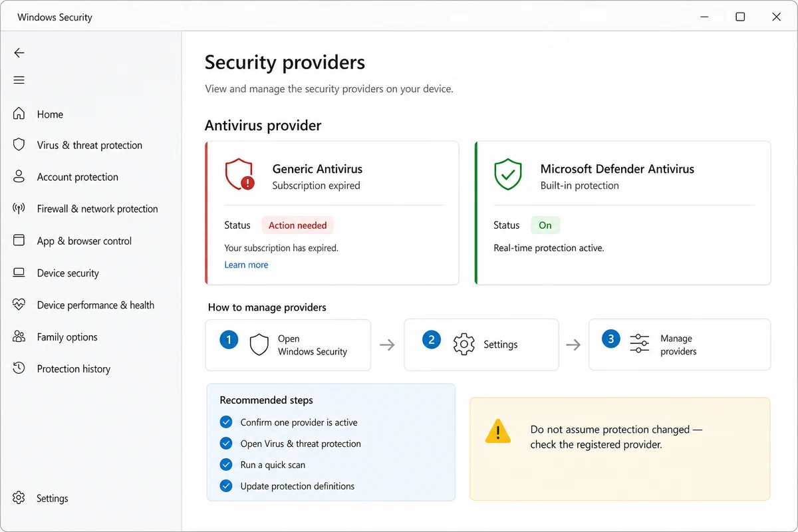Click Device performance heart icon
Viewport: 798px width, 532px height.
click(x=19, y=305)
